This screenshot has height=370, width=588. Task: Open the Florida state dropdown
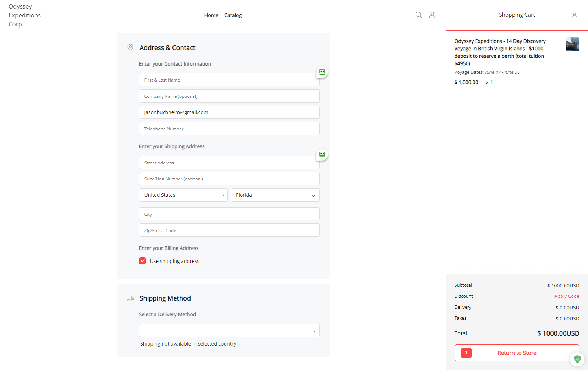[x=275, y=195]
